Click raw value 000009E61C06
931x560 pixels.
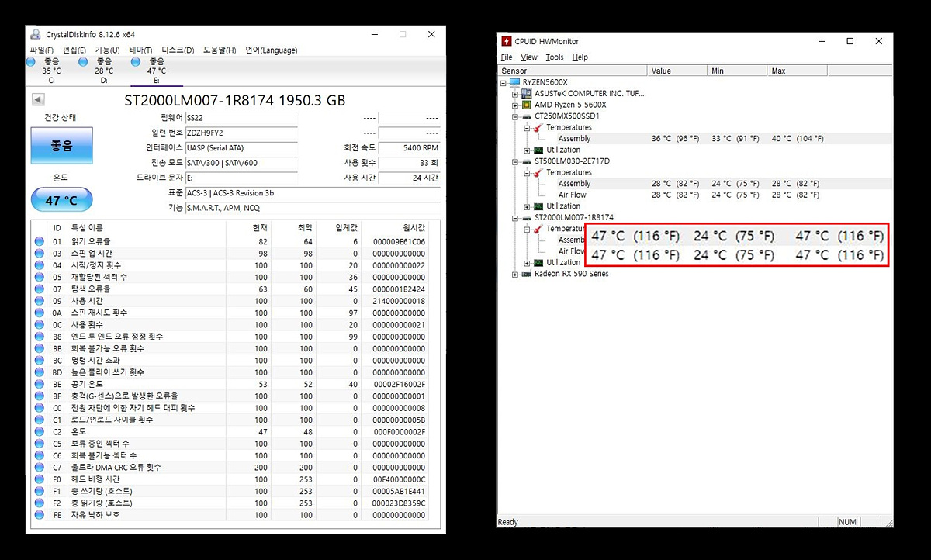pyautogui.click(x=399, y=241)
